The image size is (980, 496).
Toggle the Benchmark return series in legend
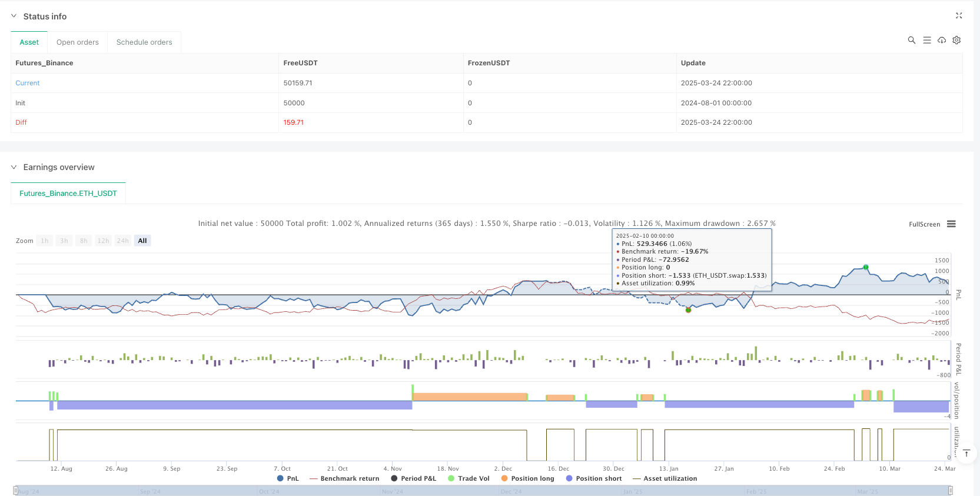[344, 478]
